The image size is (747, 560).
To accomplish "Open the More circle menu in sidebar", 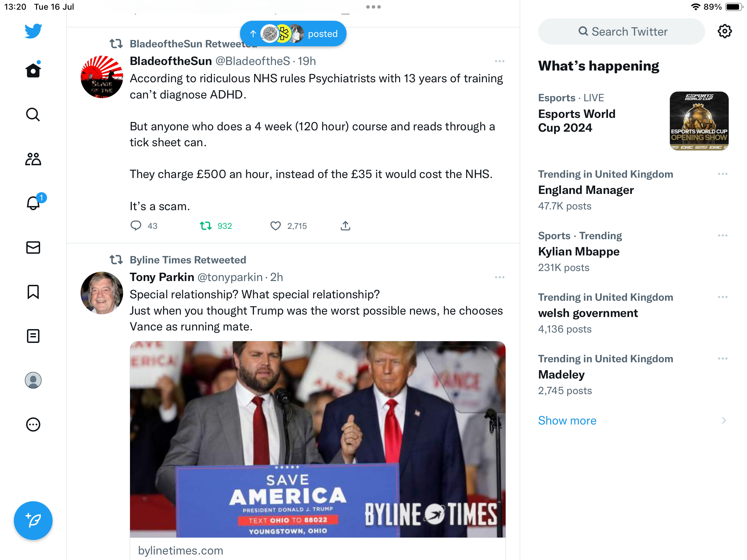I will 33,424.
